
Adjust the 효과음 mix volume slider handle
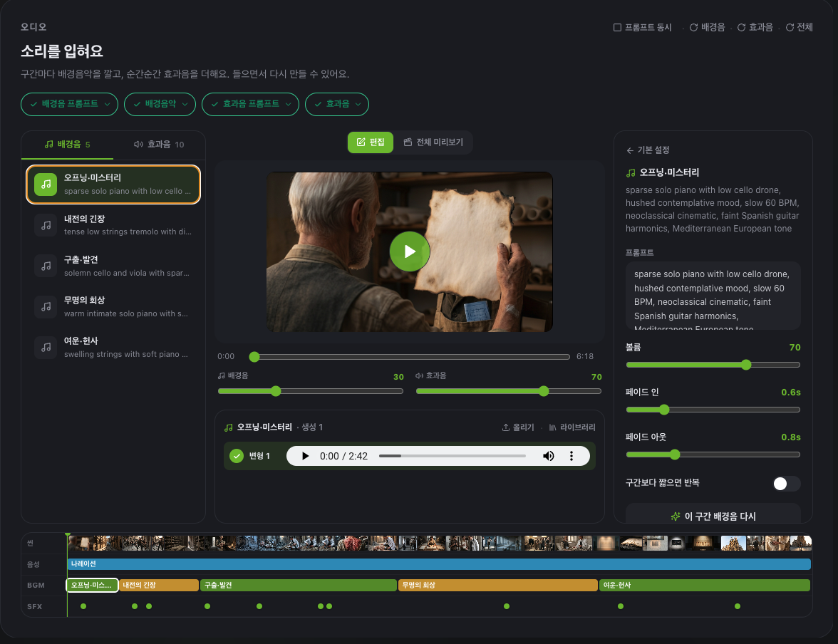(544, 391)
